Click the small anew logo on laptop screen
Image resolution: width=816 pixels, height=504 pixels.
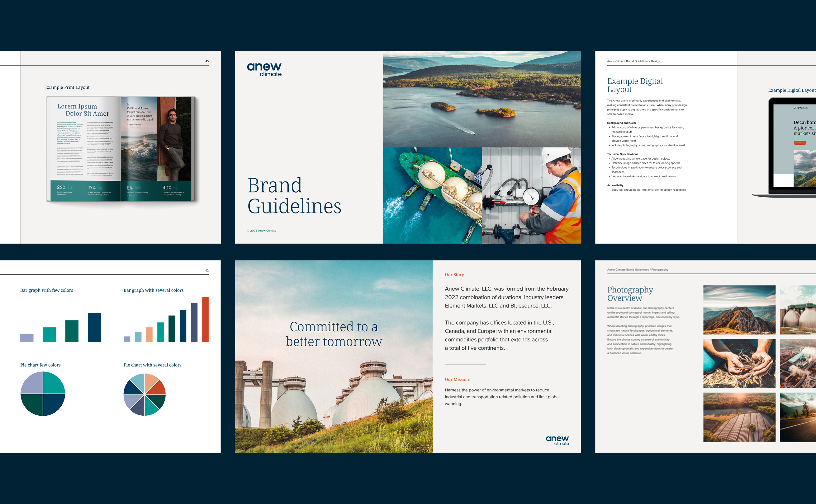(800, 108)
